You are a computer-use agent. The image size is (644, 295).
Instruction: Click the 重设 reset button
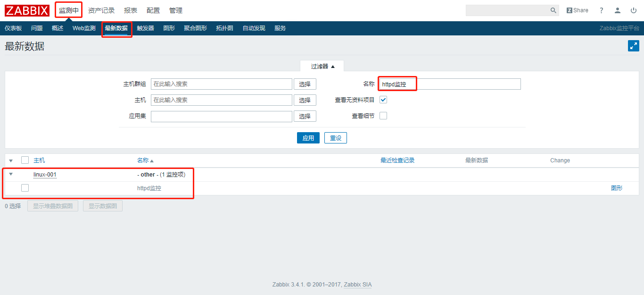(x=336, y=138)
